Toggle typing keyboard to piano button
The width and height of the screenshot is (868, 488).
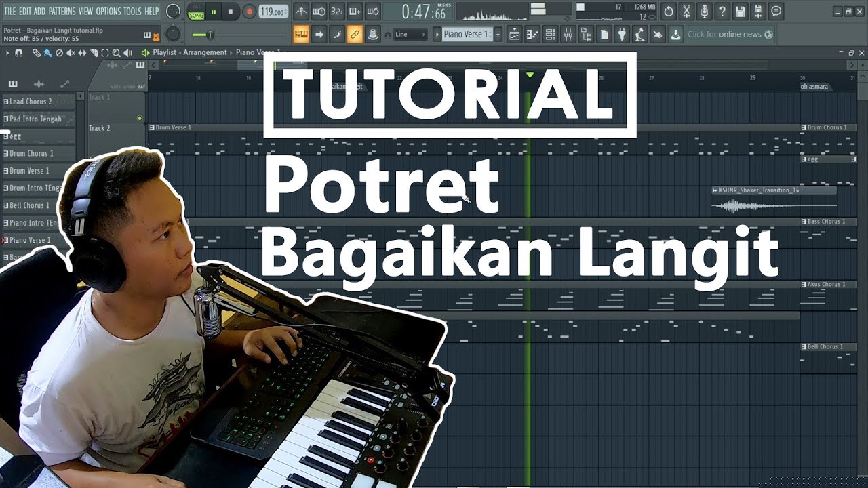(301, 35)
